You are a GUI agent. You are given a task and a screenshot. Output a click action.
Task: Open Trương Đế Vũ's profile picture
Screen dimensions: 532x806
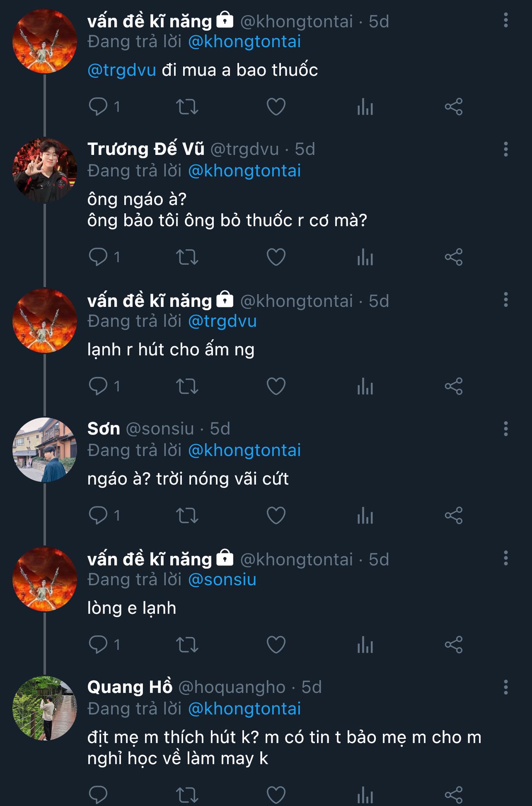(45, 170)
